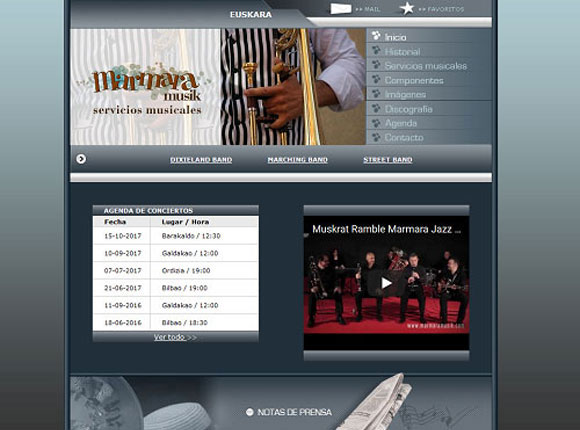Select the Bilbao / 19:00 entry
This screenshot has width=580, height=430.
[184, 288]
